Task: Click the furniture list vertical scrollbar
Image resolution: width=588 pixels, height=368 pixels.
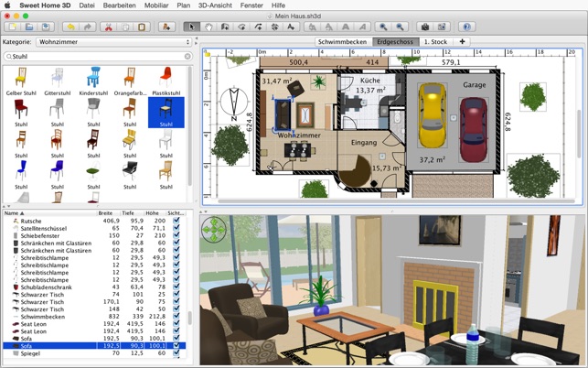Action: pyautogui.click(x=189, y=318)
